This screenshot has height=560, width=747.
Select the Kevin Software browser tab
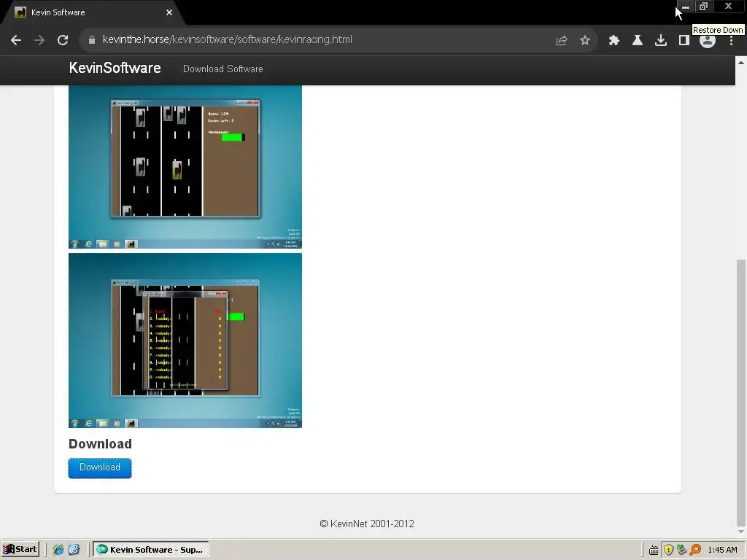93,12
